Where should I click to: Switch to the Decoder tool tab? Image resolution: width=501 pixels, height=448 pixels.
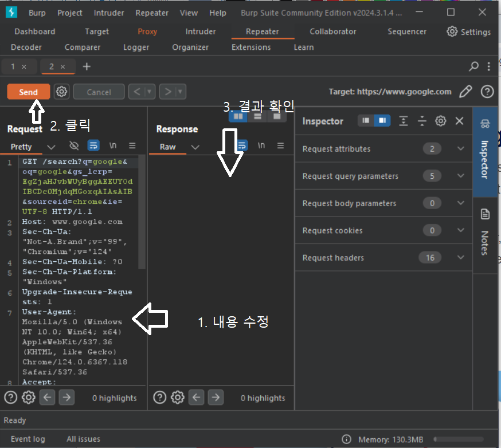point(26,47)
